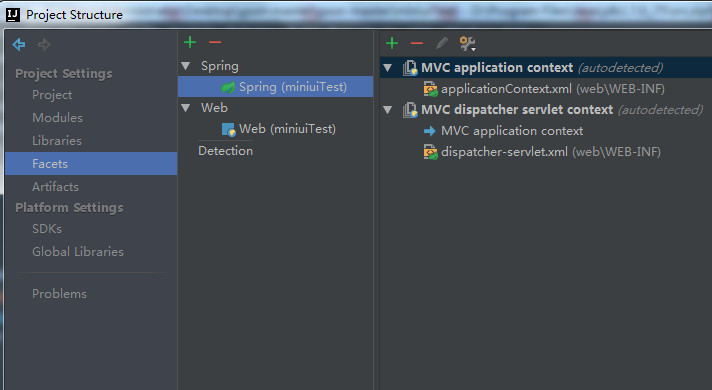This screenshot has height=390, width=712.
Task: Remove the selected facet with the red minus
Action: pos(215,42)
